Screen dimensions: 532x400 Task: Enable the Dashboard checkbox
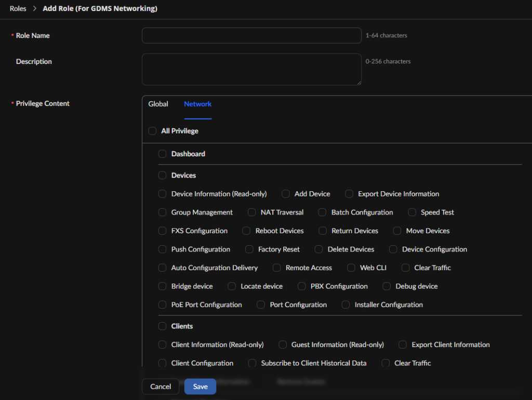[x=163, y=154]
